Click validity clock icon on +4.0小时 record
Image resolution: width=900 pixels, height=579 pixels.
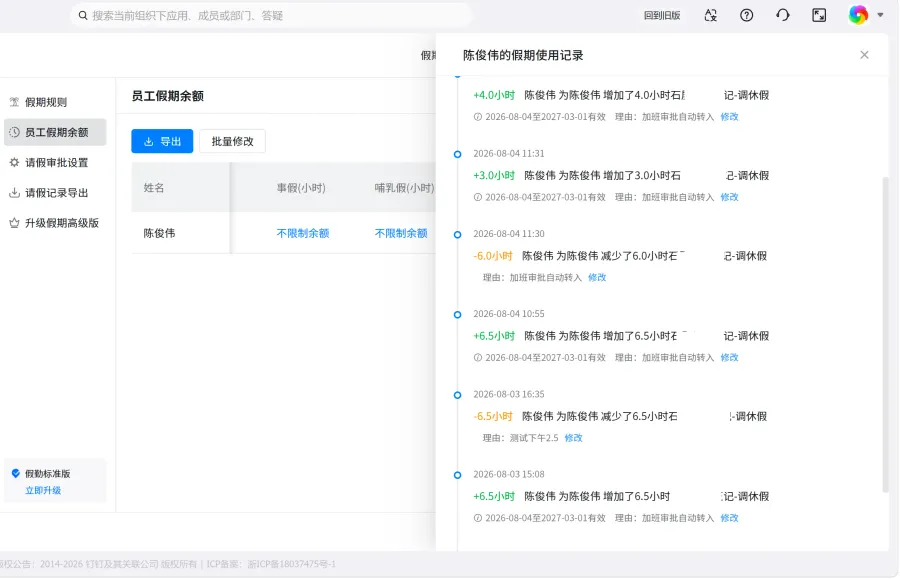(478, 116)
